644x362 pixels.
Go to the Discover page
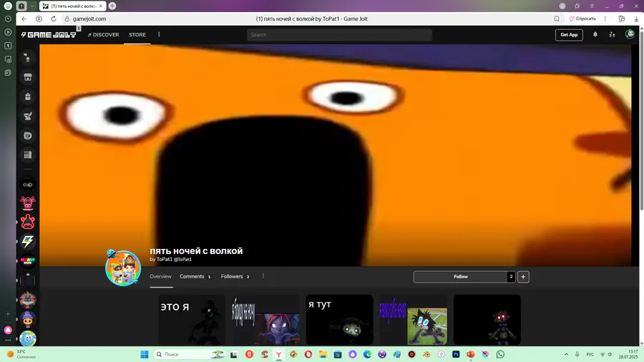click(x=103, y=35)
